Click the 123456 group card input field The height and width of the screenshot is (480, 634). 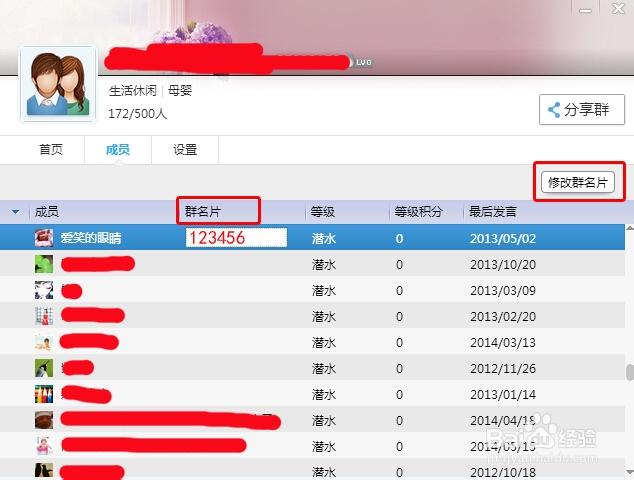(236, 238)
